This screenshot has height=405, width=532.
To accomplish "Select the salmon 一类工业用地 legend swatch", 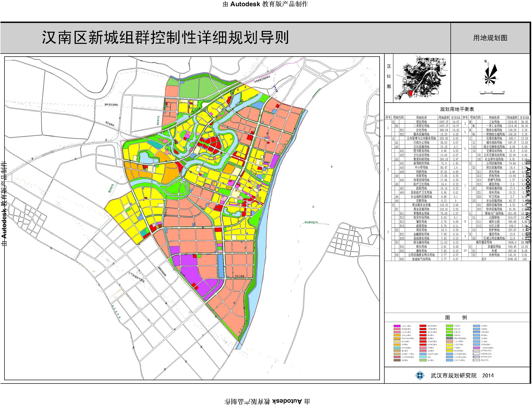I will [450, 342].
